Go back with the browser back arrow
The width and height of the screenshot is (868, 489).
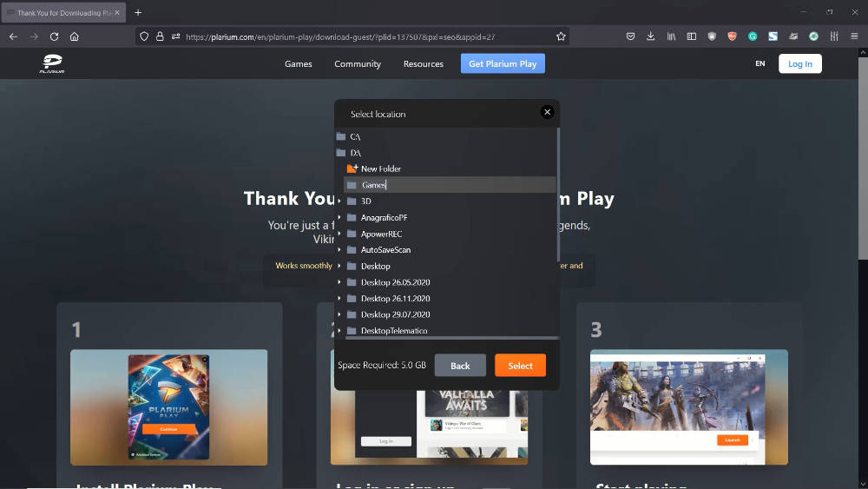coord(13,36)
